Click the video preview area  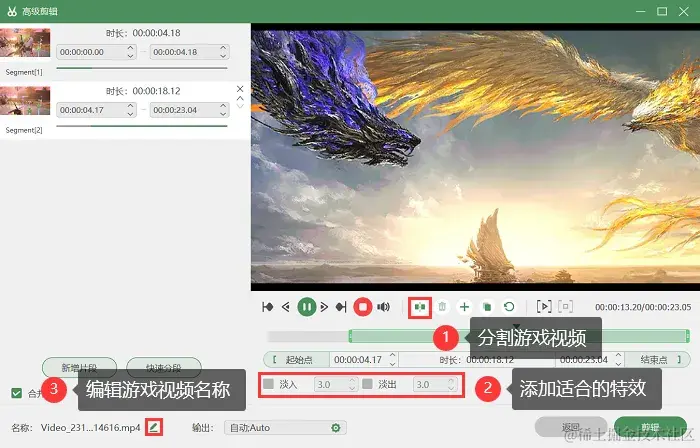pyautogui.click(x=475, y=157)
